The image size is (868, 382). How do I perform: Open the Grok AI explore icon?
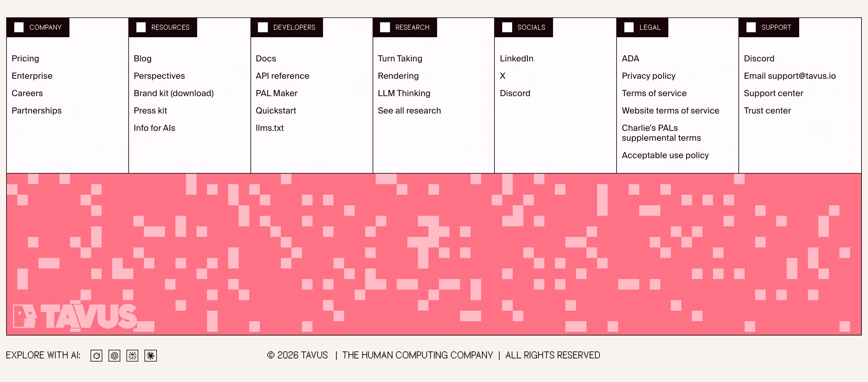coord(96,355)
